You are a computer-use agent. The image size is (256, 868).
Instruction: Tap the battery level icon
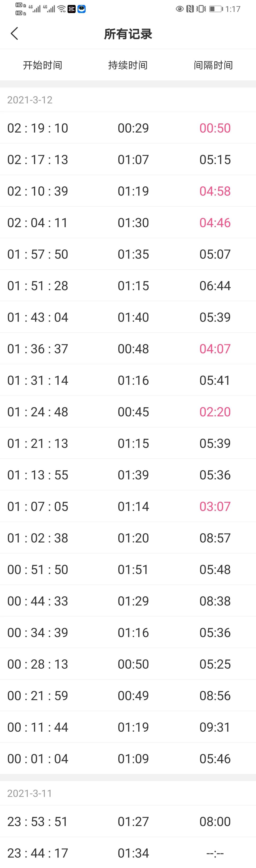216,9
